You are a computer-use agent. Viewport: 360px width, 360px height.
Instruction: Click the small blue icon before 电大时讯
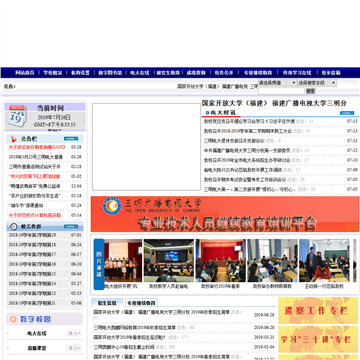coord(207,113)
